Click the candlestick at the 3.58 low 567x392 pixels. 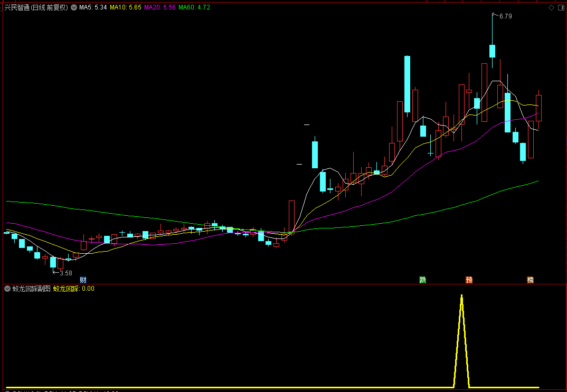click(53, 263)
